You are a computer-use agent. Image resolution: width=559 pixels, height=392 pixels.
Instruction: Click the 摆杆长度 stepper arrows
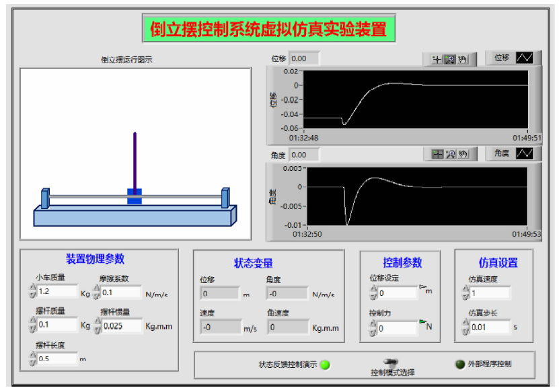pos(32,358)
